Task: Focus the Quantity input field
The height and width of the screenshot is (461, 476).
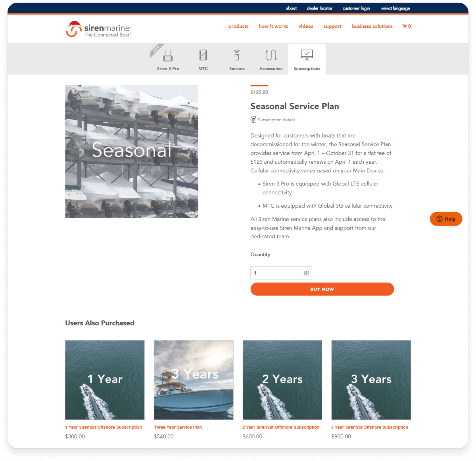Action: pyautogui.click(x=281, y=273)
